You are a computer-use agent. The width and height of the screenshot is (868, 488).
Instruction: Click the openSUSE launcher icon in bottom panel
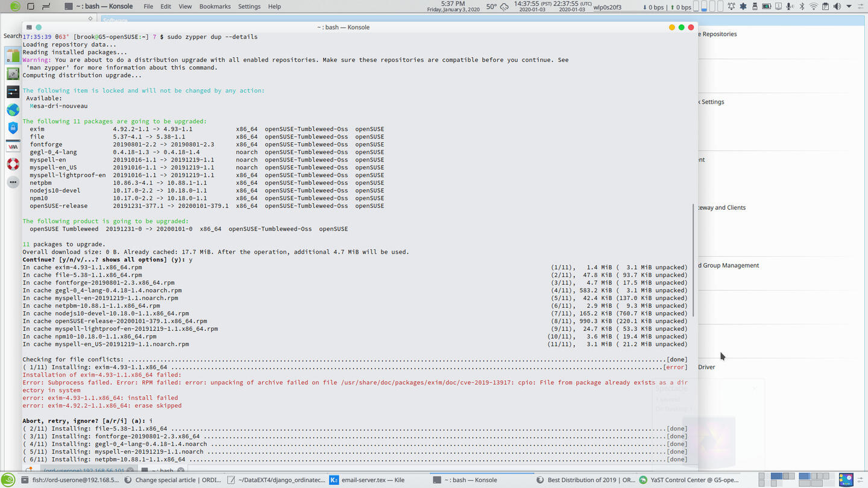coord(8,480)
